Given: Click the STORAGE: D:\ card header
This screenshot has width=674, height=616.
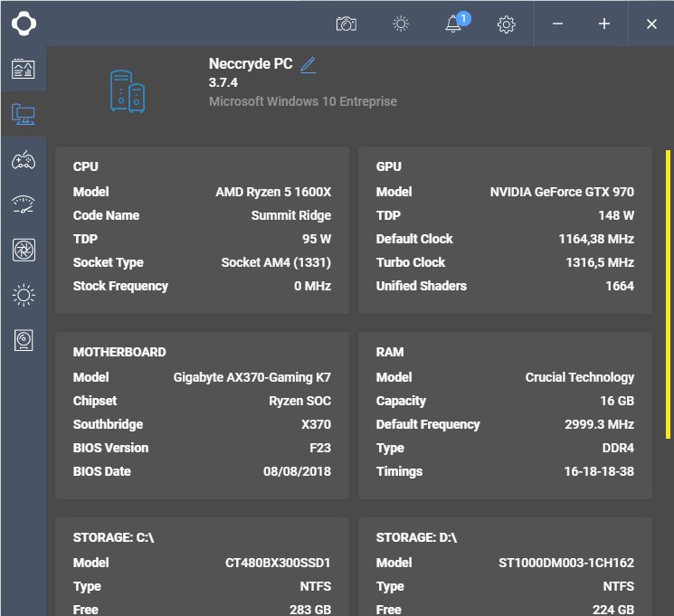Looking at the screenshot, I should point(416,537).
